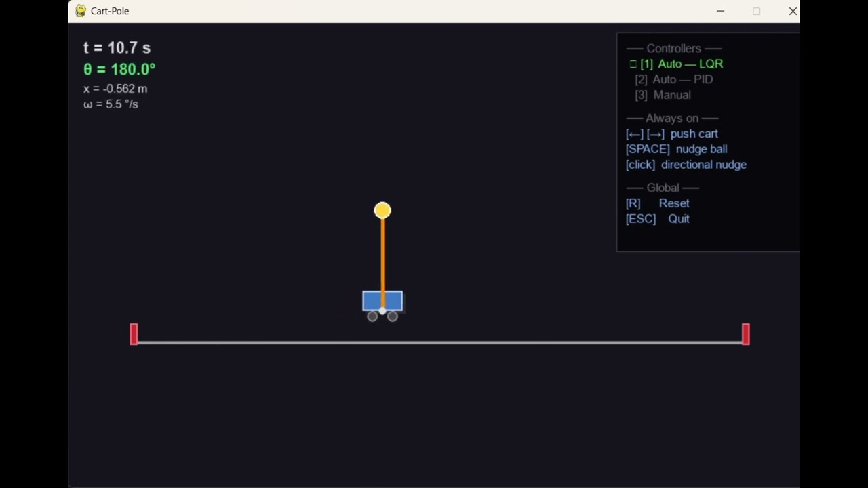Click the Cart-Pole pygame title bar icon
The image size is (868, 488).
(81, 11)
